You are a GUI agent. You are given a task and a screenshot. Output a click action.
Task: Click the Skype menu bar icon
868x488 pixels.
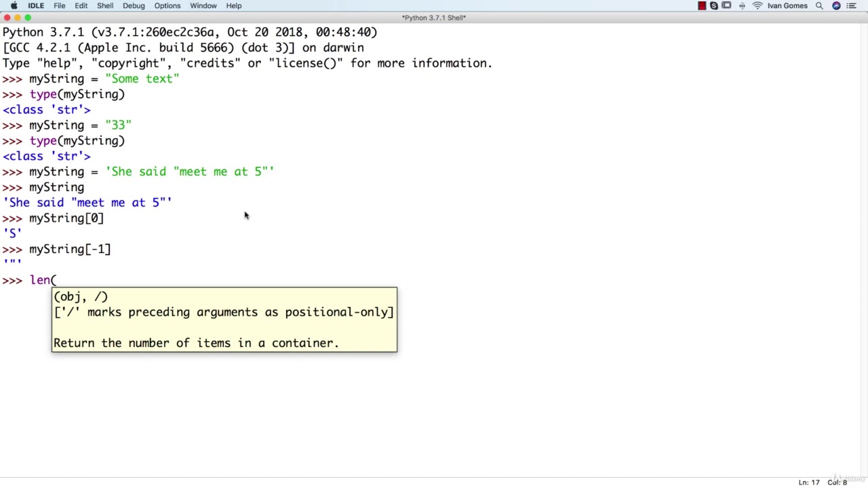pos(714,5)
